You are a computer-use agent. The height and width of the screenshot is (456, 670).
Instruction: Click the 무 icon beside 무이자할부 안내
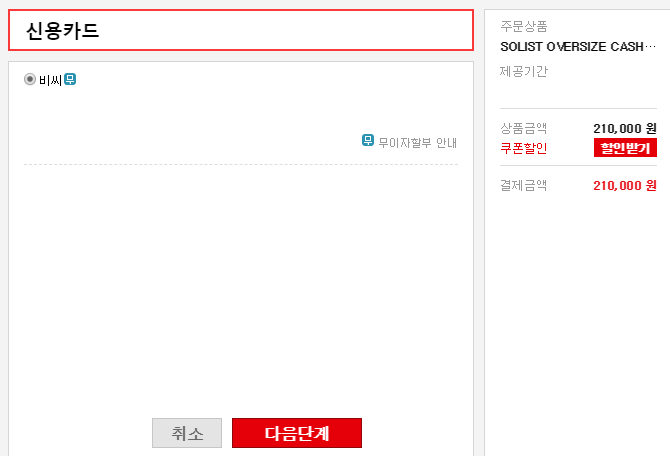[368, 141]
